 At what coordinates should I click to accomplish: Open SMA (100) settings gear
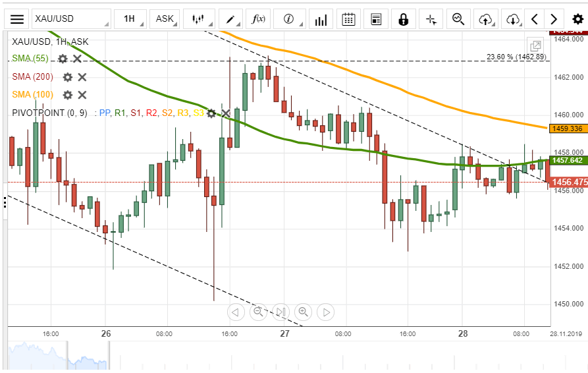click(x=68, y=95)
